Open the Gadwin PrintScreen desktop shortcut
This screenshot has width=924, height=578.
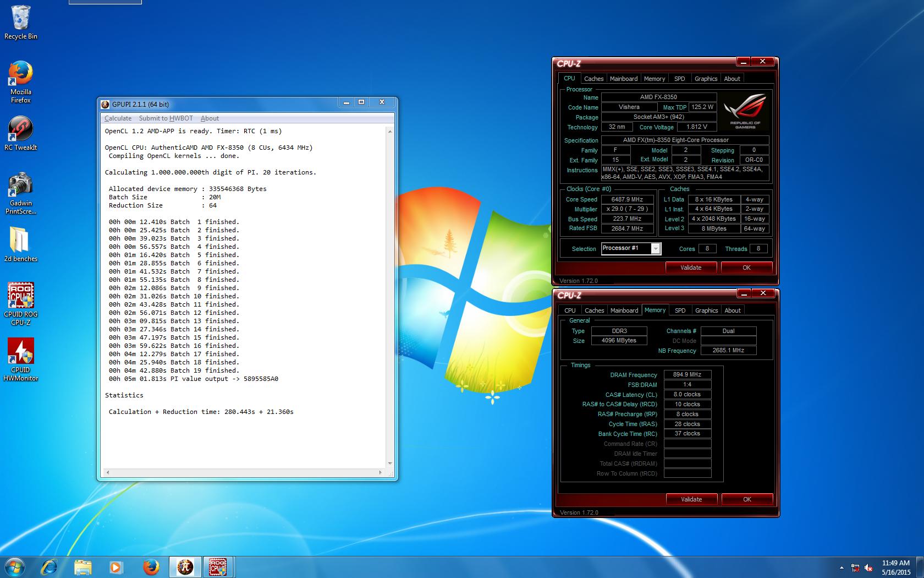click(x=21, y=193)
